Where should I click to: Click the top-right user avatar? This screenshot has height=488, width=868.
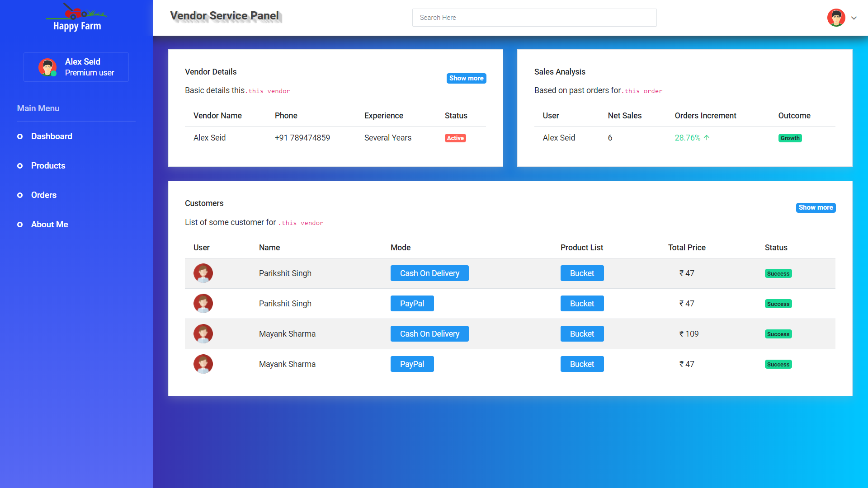pos(836,18)
